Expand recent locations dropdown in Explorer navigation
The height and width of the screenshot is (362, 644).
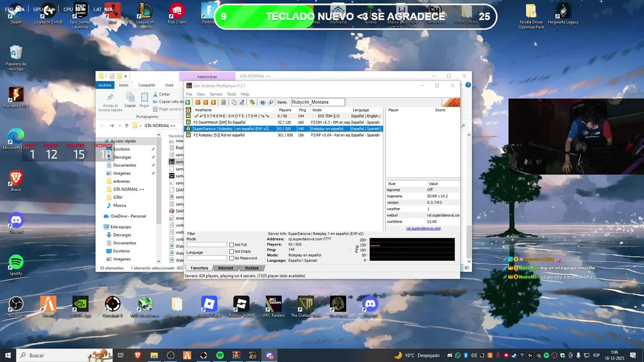(120, 126)
